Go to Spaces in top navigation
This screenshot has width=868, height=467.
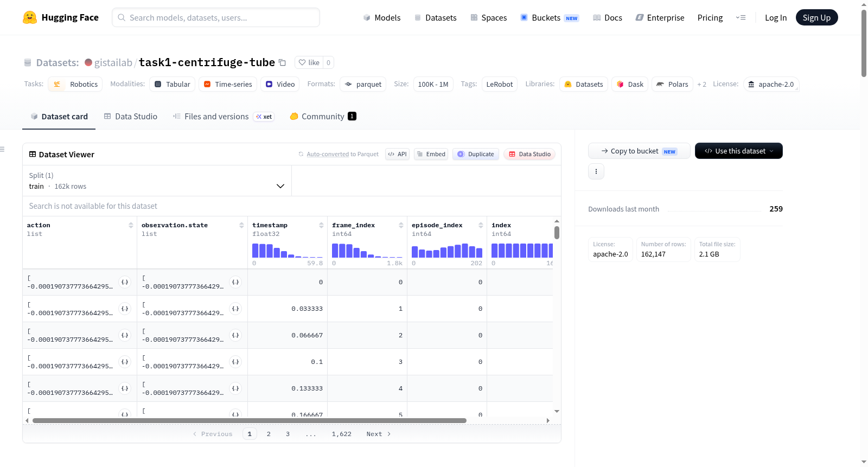pos(489,17)
